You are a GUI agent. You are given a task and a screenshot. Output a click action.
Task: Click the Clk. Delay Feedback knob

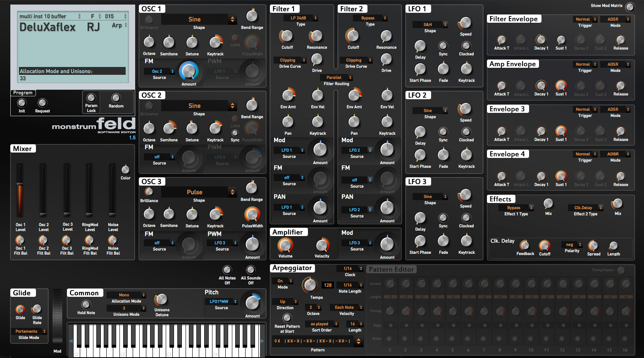pos(525,245)
